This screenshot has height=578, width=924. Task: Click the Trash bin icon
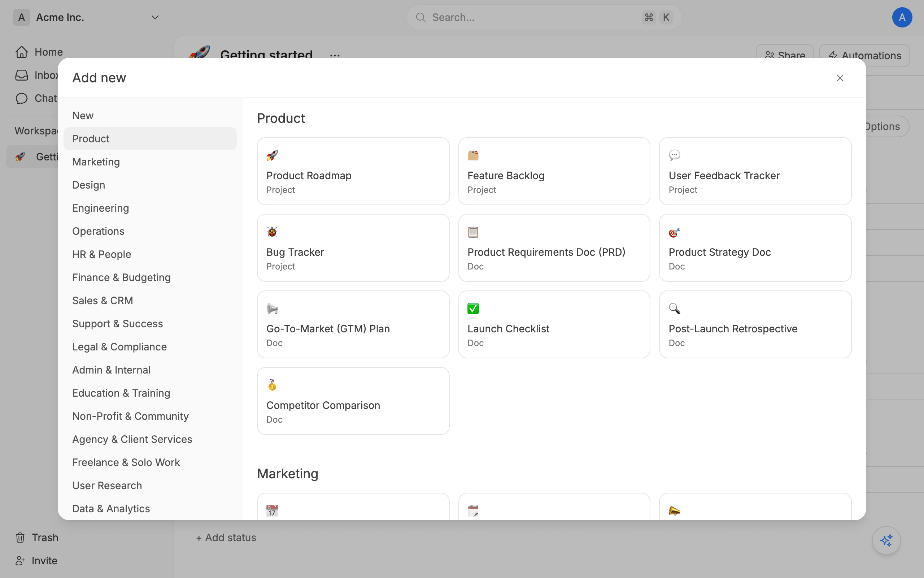click(x=20, y=538)
